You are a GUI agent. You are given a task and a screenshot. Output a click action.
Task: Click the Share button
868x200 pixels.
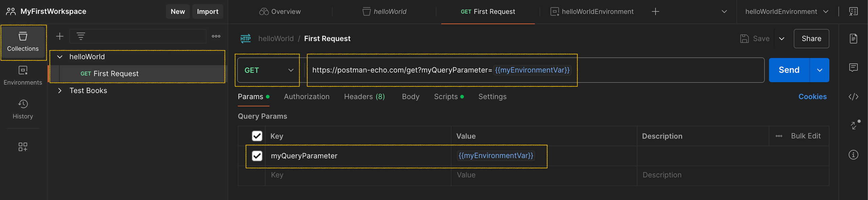[x=811, y=39]
